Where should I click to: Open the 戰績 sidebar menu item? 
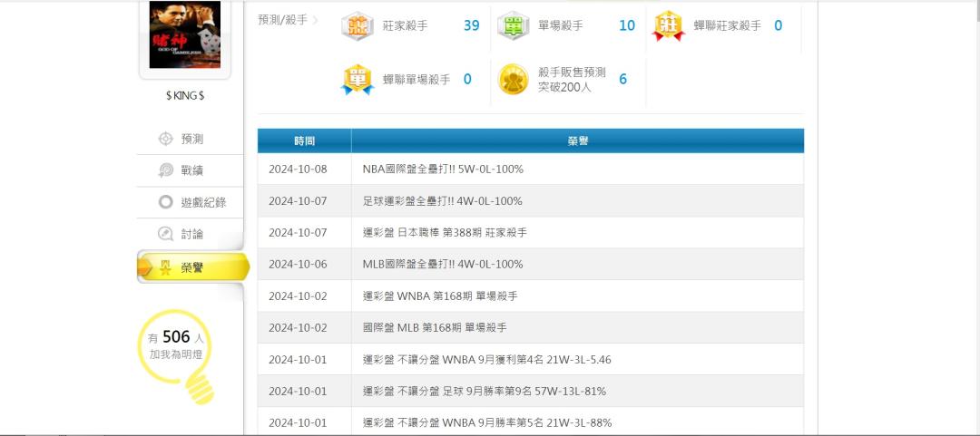[x=190, y=170]
